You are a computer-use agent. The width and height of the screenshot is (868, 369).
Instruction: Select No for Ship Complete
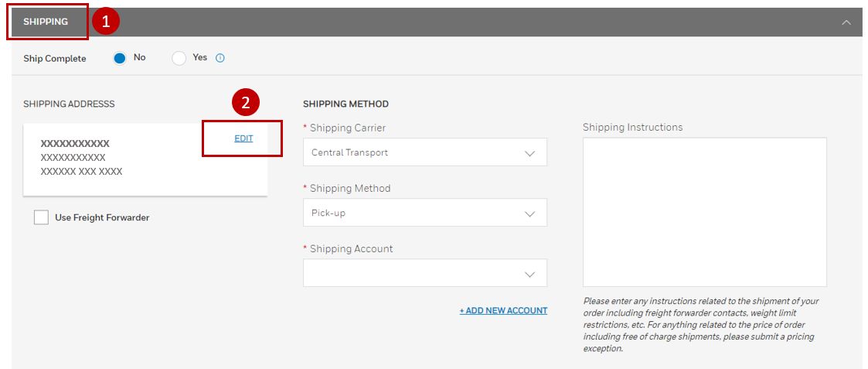(120, 58)
